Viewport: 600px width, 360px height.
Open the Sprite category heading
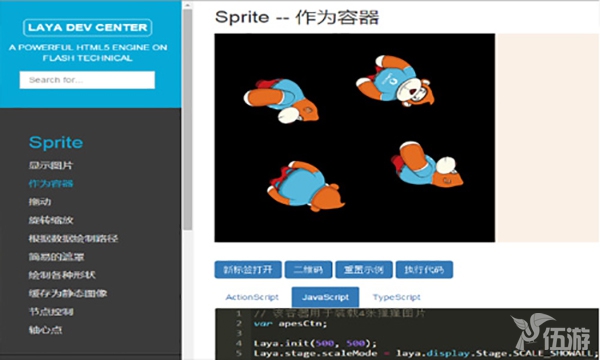[56, 142]
